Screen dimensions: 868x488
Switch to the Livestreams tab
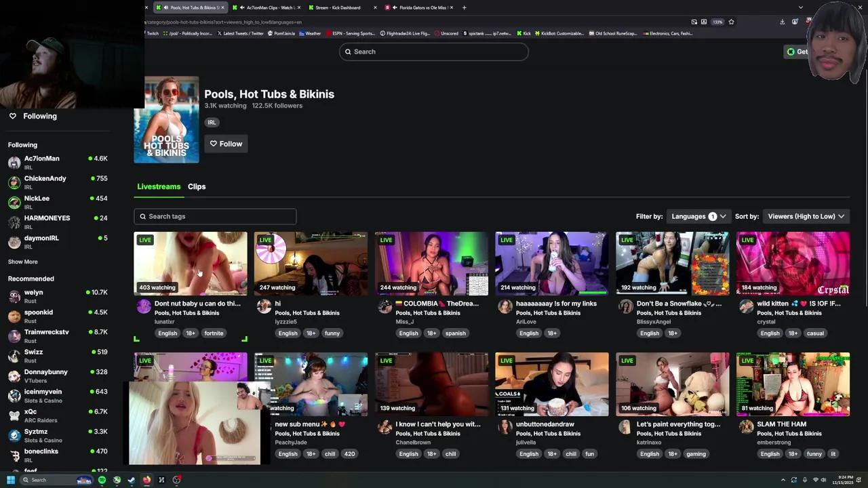point(159,186)
